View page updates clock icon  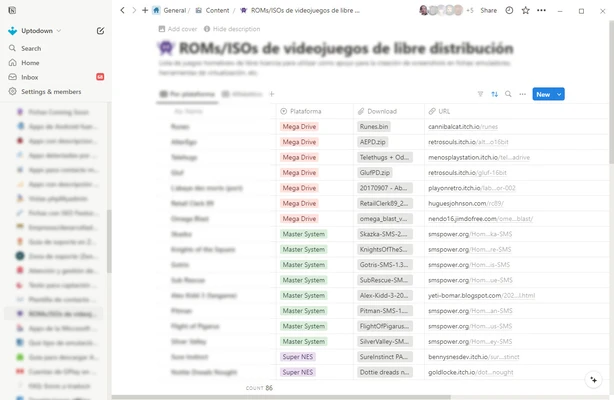pyautogui.click(x=509, y=11)
